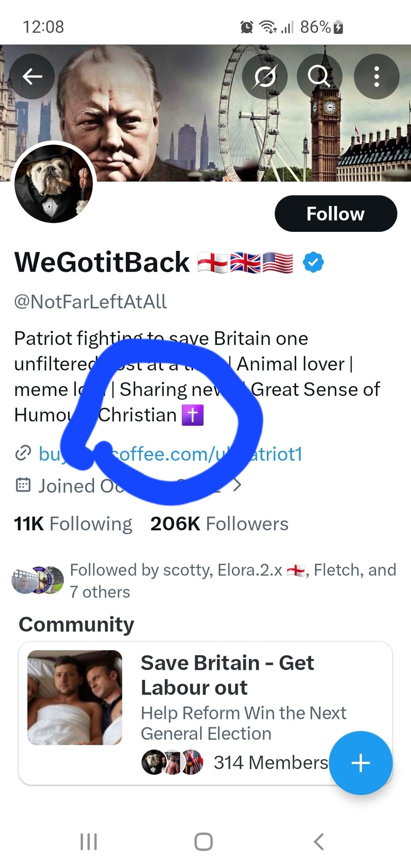Open Save Britain - Get Labour out community
Screen dimensions: 411x868
[x=227, y=675]
